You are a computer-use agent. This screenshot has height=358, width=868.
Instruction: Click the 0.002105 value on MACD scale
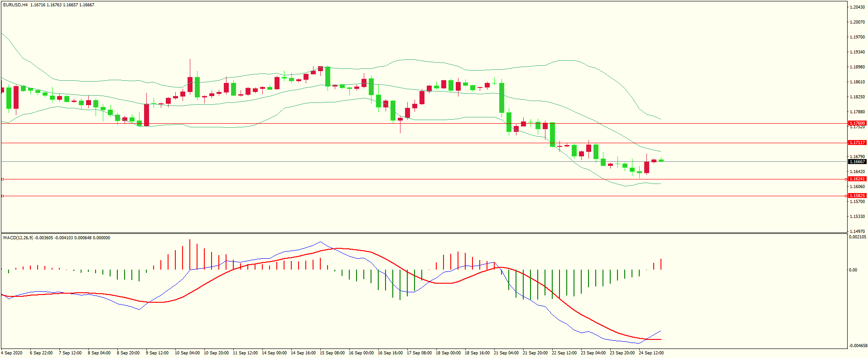tap(858, 237)
